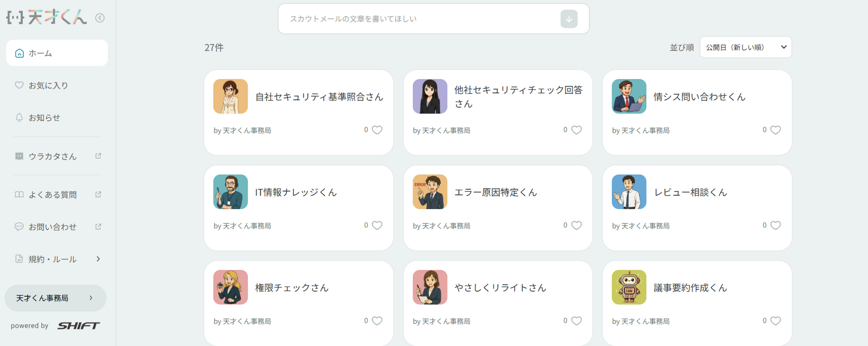
Task: Click the ERROR avatar of エラー原因特定くん
Action: 430,192
